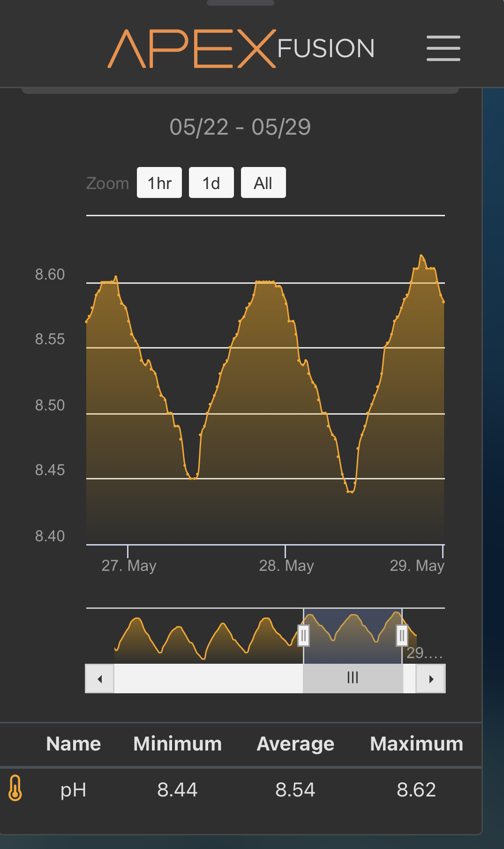Viewport: 504px width, 849px height.
Task: Click the 28. May axis label
Action: (286, 566)
